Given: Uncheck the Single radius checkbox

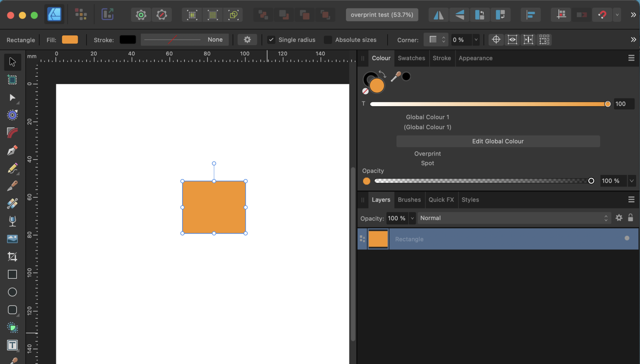Looking at the screenshot, I should (271, 39).
